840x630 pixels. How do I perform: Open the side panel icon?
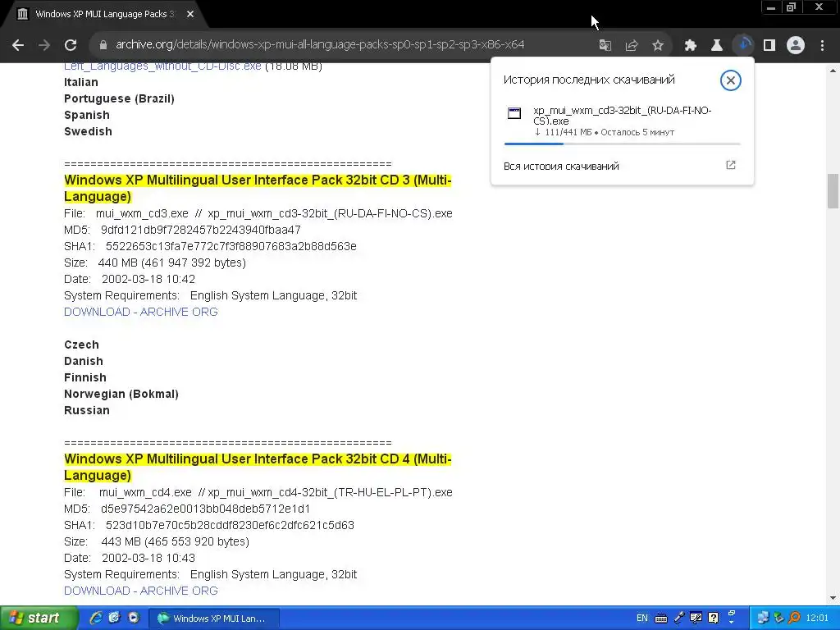(x=769, y=45)
